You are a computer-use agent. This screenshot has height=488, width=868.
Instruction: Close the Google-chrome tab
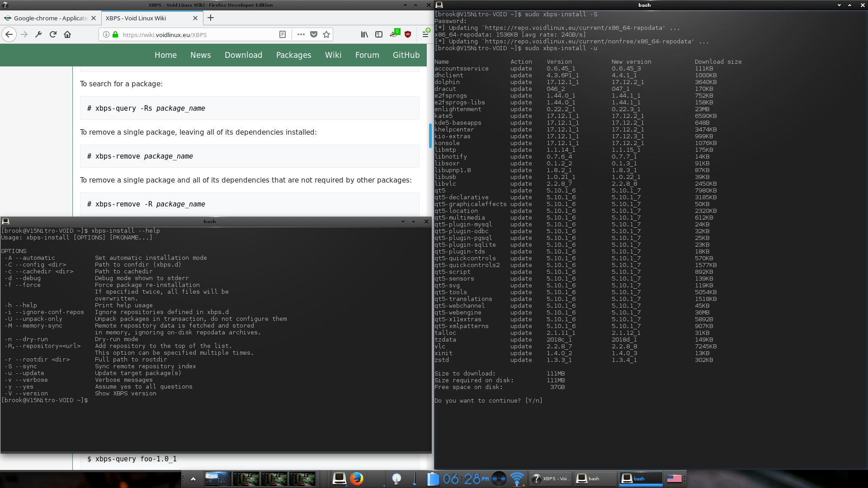pos(94,18)
